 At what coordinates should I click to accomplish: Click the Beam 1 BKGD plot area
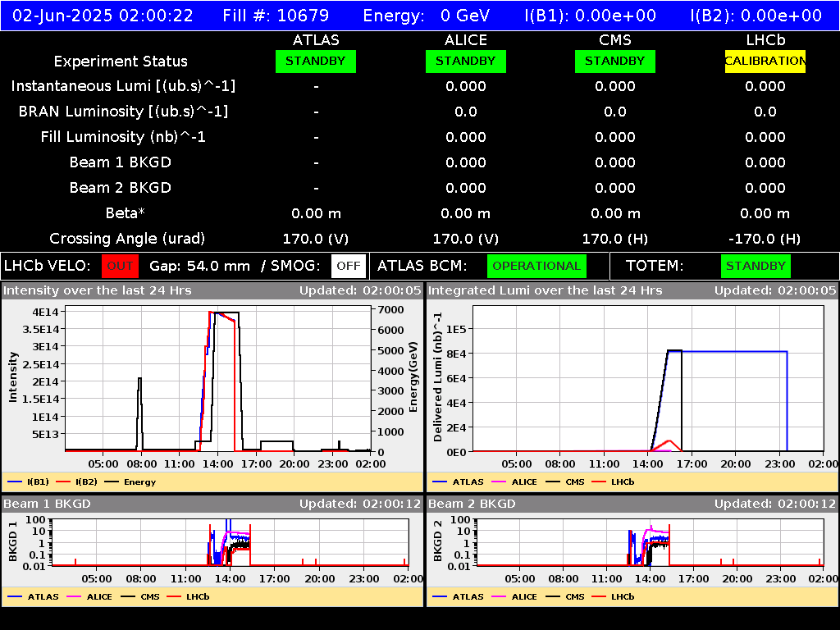click(231, 542)
